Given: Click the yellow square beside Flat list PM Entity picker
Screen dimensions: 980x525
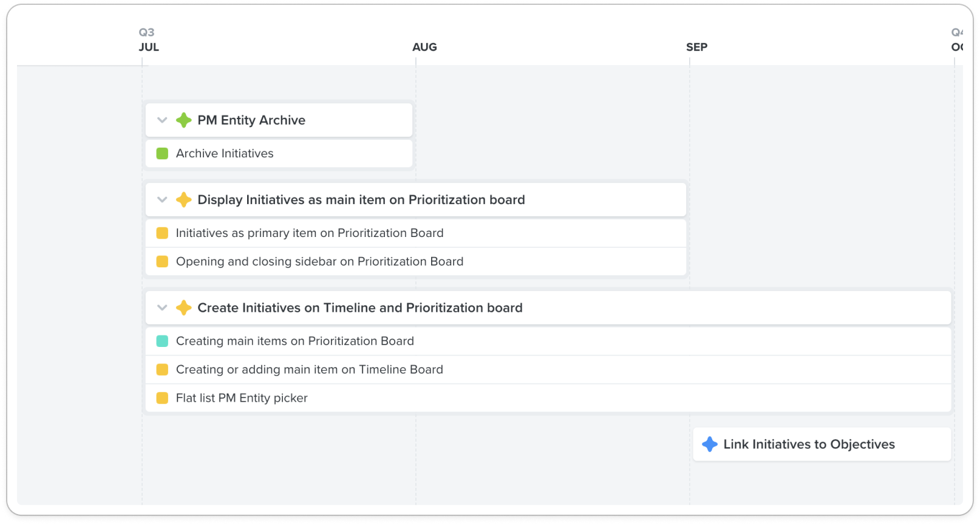Looking at the screenshot, I should 162,398.
